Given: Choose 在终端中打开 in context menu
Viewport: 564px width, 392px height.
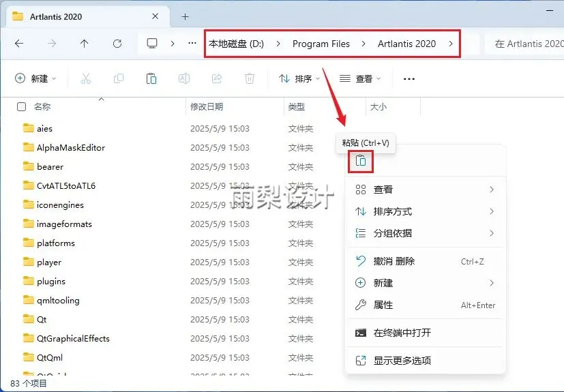Looking at the screenshot, I should 426,333.
